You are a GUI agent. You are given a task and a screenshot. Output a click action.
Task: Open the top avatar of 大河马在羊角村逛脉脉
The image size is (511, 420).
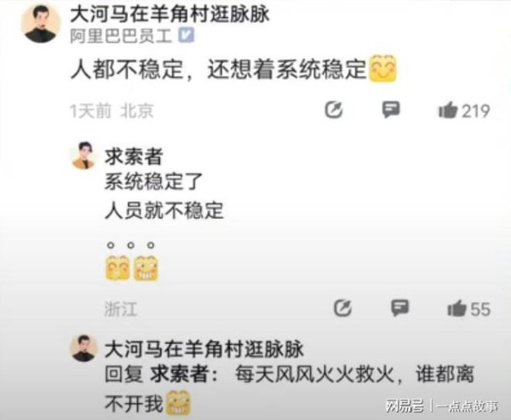coord(41,24)
